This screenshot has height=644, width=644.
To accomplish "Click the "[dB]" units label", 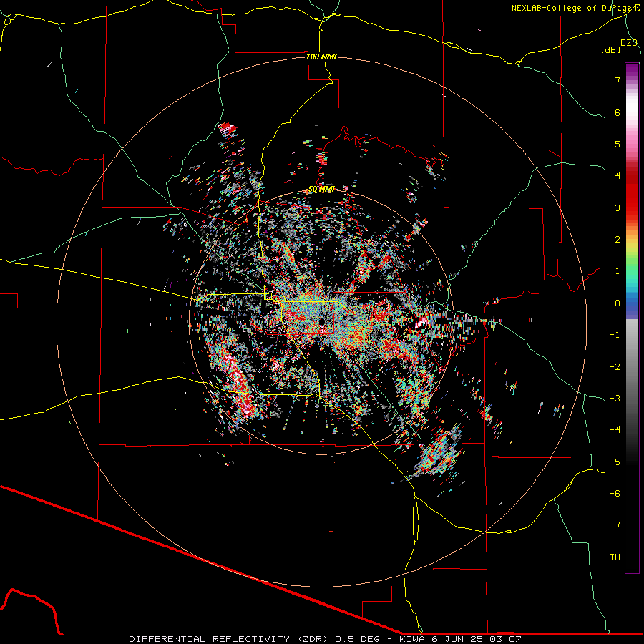I will pyautogui.click(x=611, y=49).
